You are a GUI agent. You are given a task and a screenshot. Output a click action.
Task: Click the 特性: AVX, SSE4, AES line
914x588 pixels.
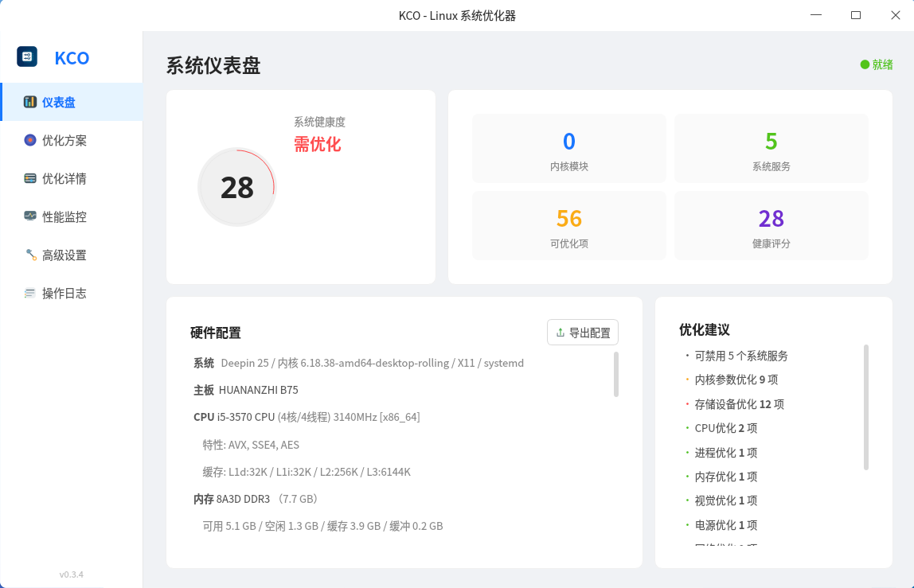251,445
